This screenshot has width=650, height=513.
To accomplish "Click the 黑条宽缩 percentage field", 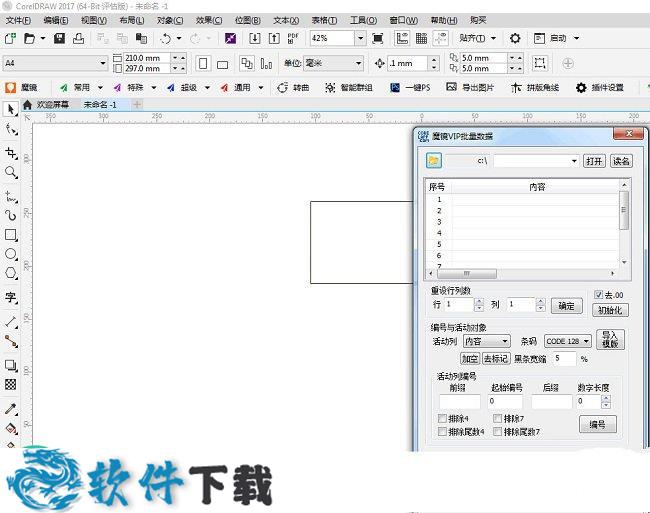I will (x=565, y=358).
